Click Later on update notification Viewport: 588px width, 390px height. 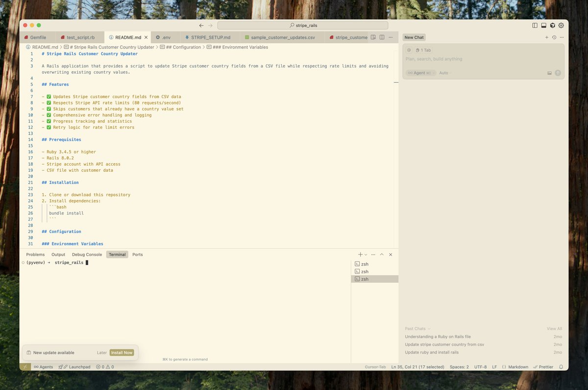[101, 353]
